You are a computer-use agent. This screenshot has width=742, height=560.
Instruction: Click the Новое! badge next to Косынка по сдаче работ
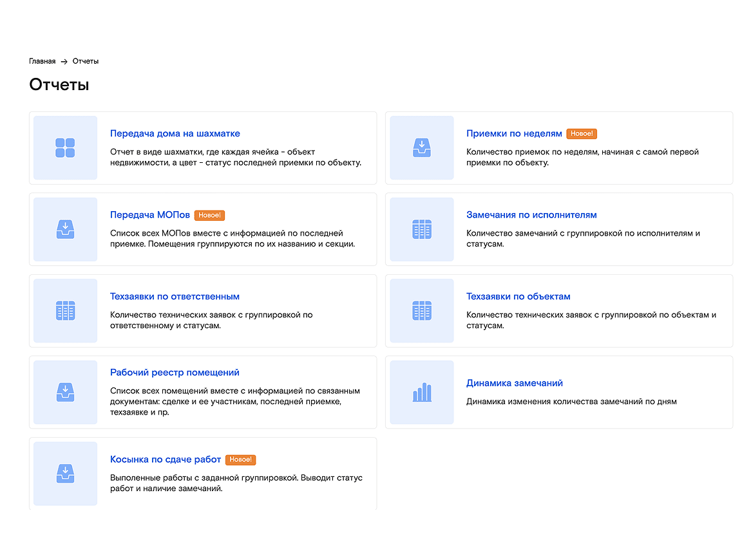[241, 460]
